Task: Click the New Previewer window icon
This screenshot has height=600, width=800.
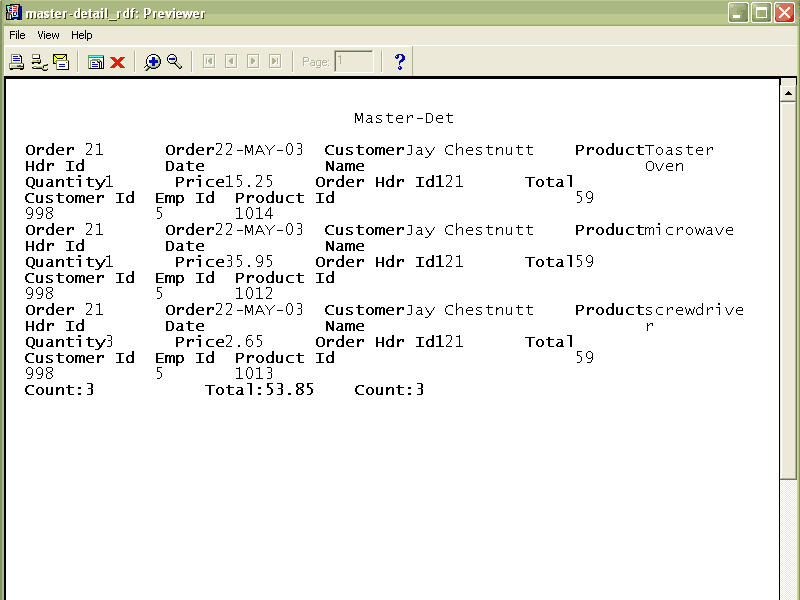Action: coord(96,62)
